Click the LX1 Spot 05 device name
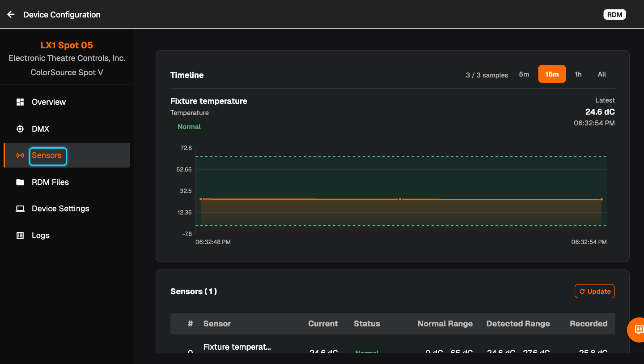The image size is (644, 364). point(67,45)
